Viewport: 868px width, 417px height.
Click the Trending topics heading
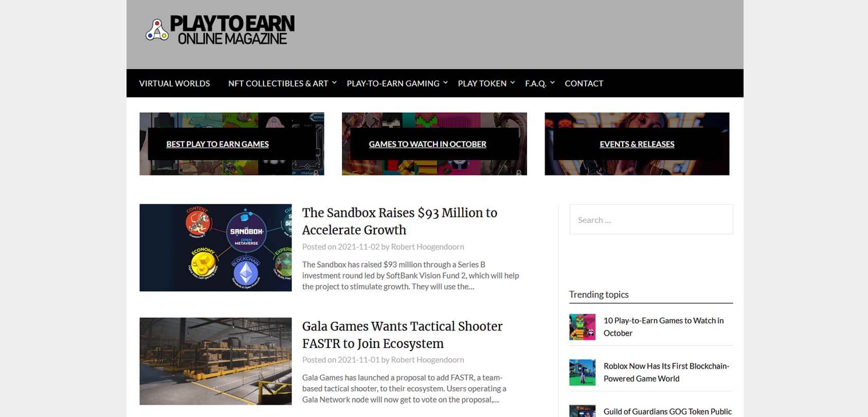coord(599,294)
